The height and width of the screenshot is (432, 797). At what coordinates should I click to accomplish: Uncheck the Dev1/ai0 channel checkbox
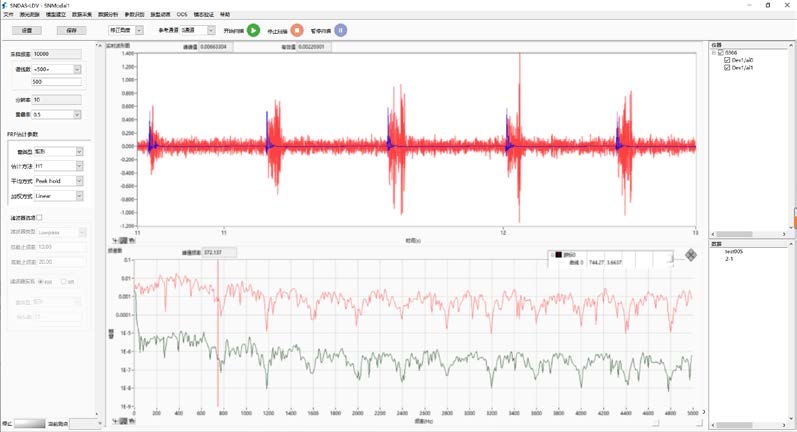(x=727, y=60)
